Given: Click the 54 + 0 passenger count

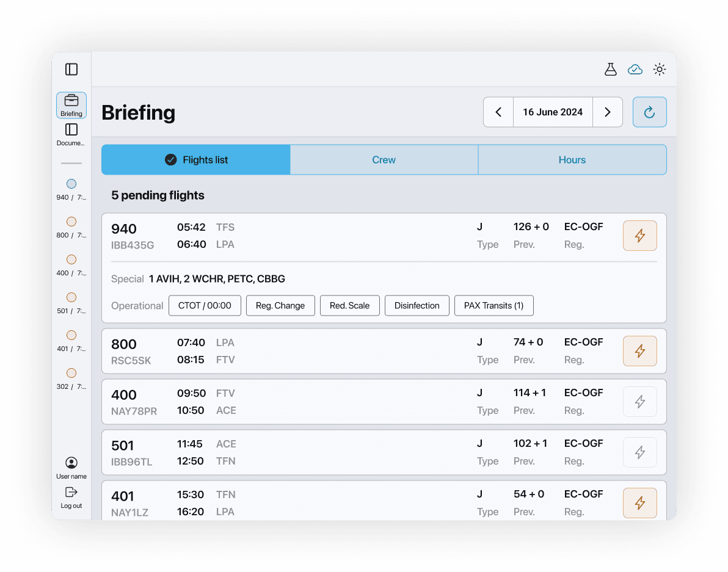Looking at the screenshot, I should (x=529, y=494).
